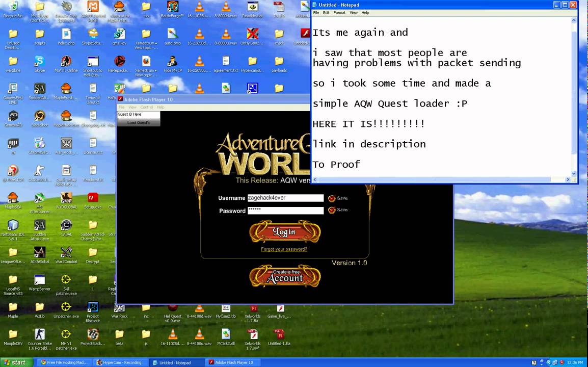Launch the WampServer desktop icon
The image size is (588, 367).
39,279
